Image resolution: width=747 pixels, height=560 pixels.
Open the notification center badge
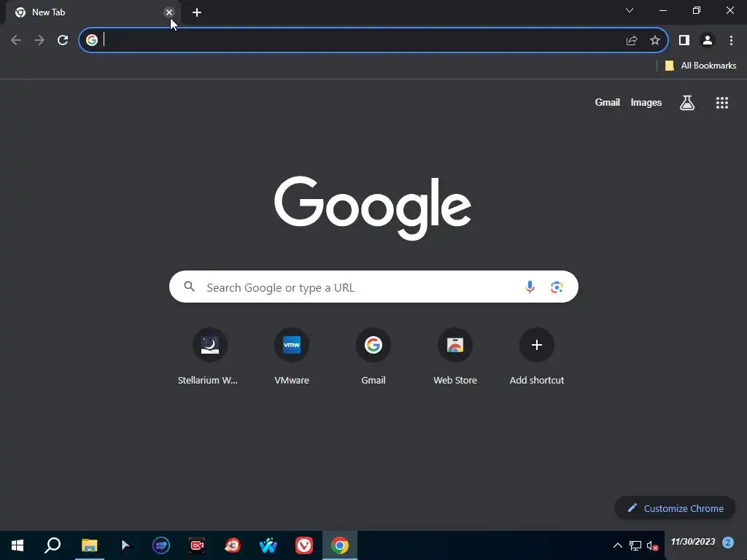click(727, 542)
